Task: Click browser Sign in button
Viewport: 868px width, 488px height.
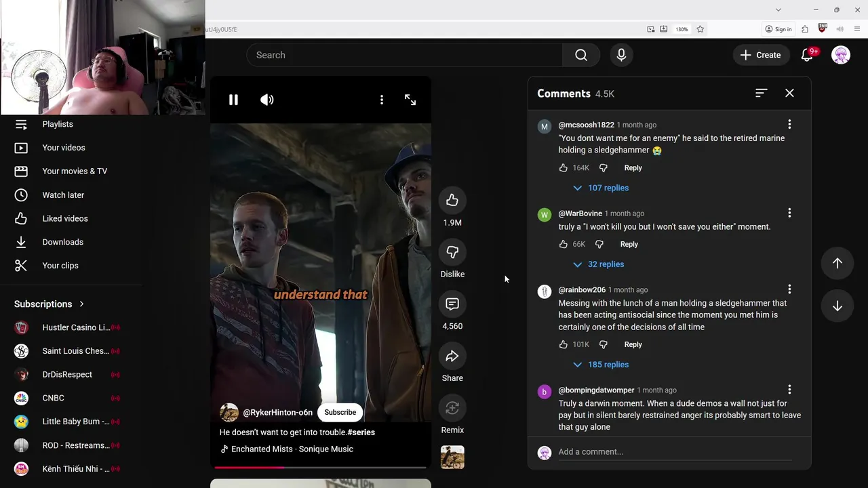Action: 778,29
